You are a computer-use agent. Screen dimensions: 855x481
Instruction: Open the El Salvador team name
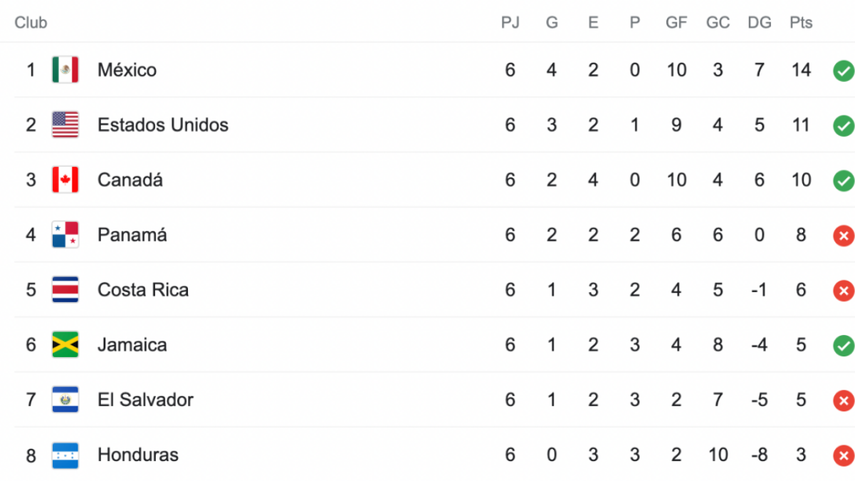coord(146,400)
